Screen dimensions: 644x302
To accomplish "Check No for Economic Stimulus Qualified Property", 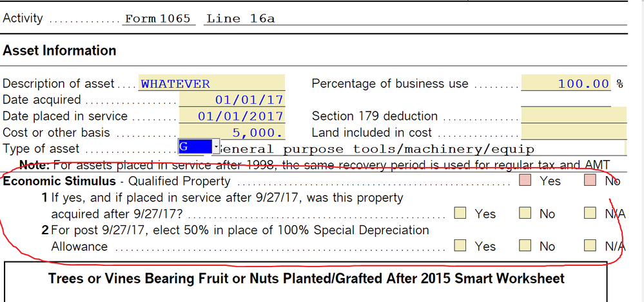I will (x=590, y=181).
